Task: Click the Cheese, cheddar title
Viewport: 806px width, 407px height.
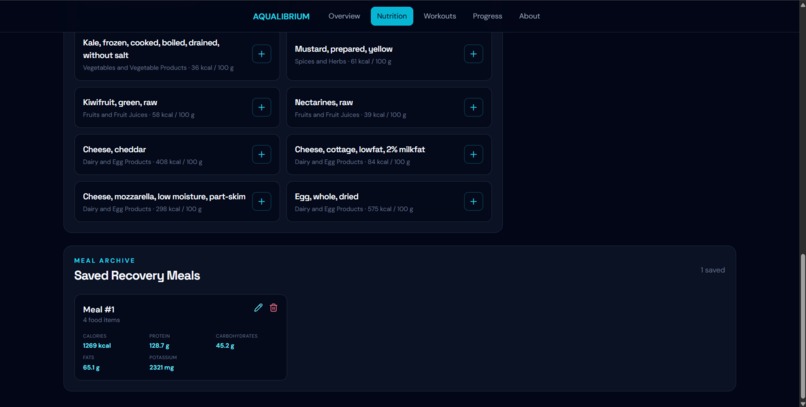Action: pyautogui.click(x=114, y=150)
